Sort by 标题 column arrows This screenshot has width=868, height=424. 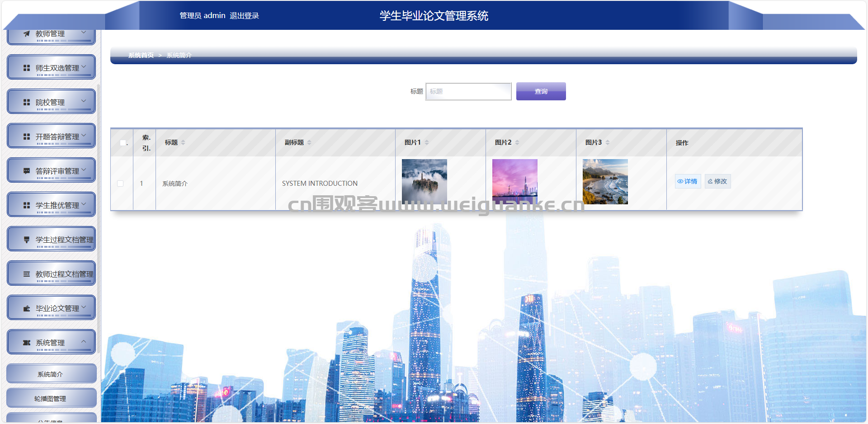tap(183, 142)
